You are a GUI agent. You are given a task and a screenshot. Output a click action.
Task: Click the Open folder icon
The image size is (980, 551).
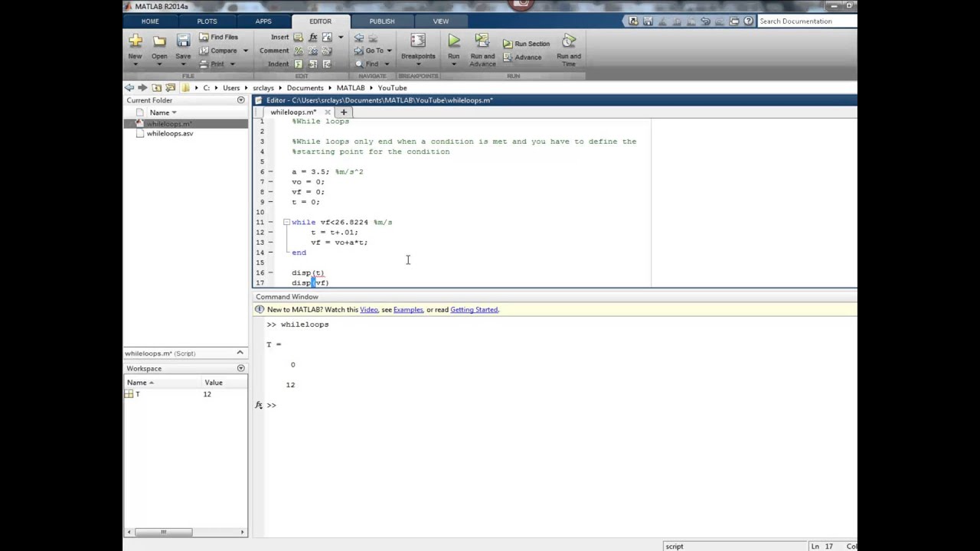click(159, 41)
